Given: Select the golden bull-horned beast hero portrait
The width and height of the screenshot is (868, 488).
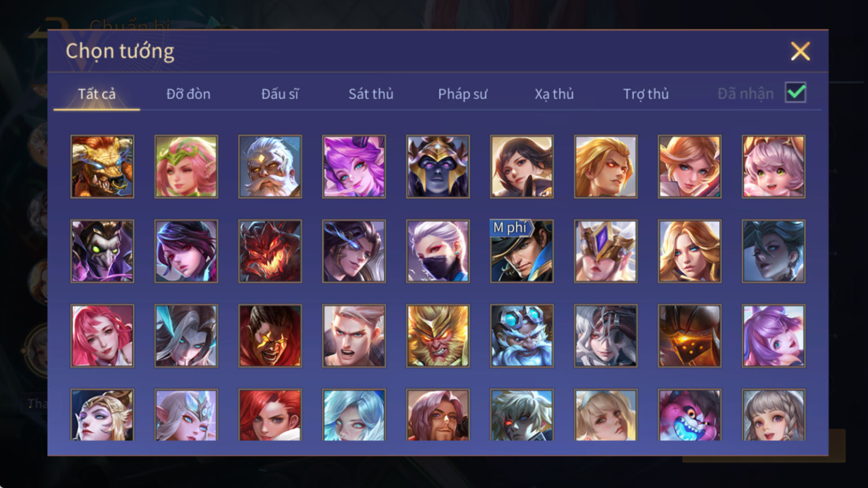Looking at the screenshot, I should click(102, 166).
